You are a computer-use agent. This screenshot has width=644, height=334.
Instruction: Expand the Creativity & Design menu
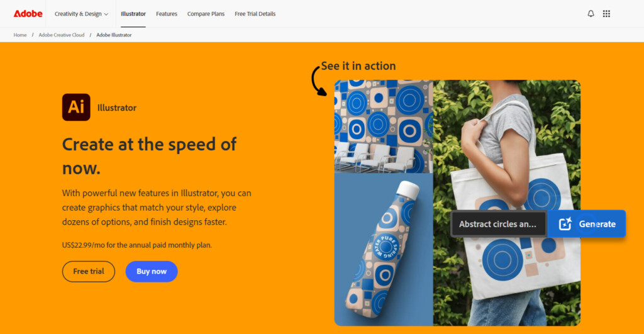coord(81,14)
